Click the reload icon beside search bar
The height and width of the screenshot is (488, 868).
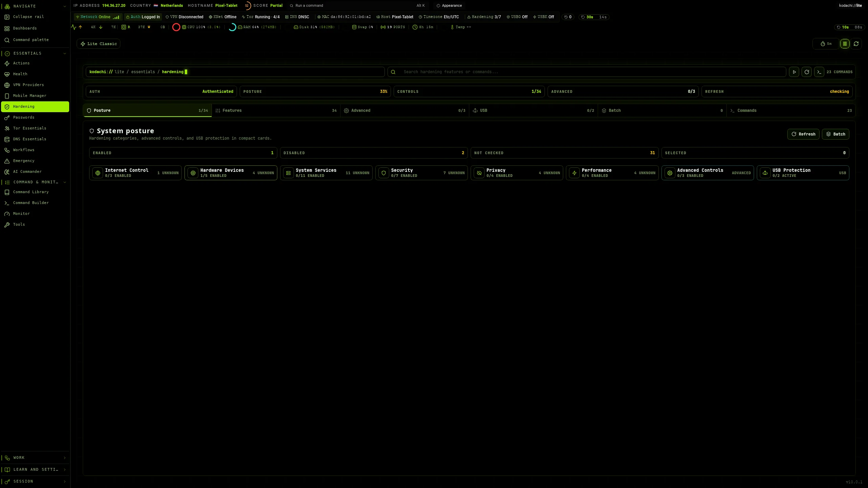click(x=807, y=72)
